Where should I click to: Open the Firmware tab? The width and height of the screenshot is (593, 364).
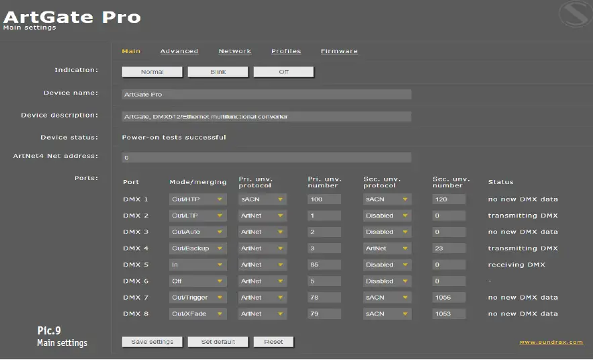(339, 51)
